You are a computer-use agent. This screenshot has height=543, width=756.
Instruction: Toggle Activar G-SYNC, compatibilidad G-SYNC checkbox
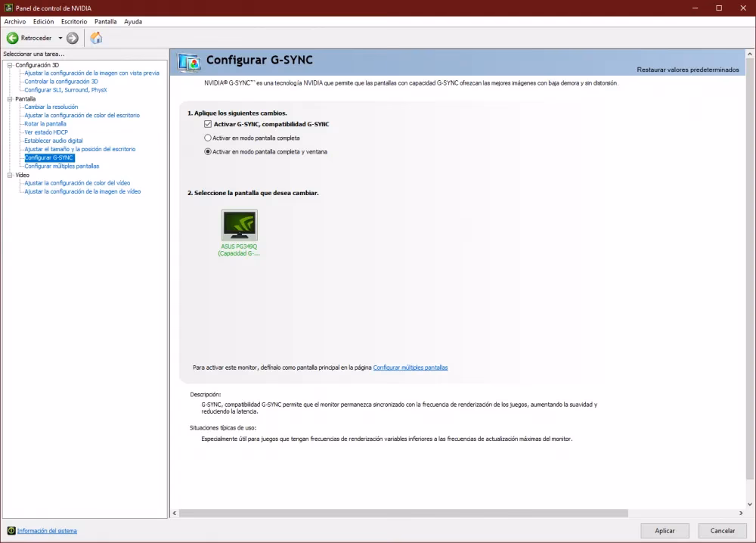[208, 124]
